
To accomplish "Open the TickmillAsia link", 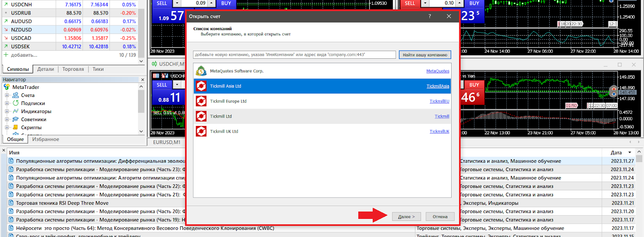I will 438,86.
